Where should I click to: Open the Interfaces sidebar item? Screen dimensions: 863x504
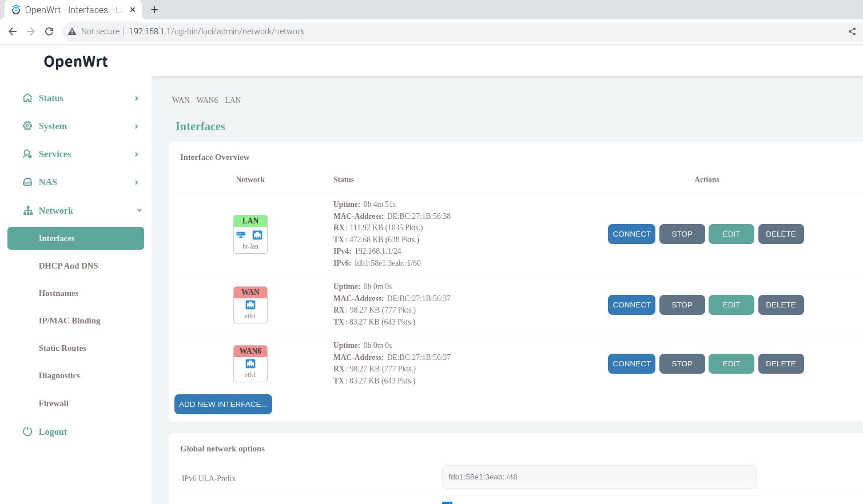(75, 238)
